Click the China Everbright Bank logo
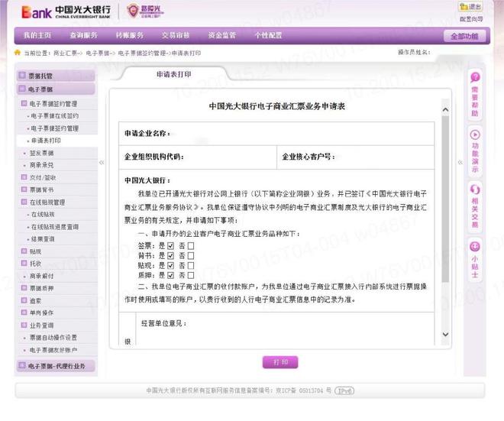 [x=66, y=11]
